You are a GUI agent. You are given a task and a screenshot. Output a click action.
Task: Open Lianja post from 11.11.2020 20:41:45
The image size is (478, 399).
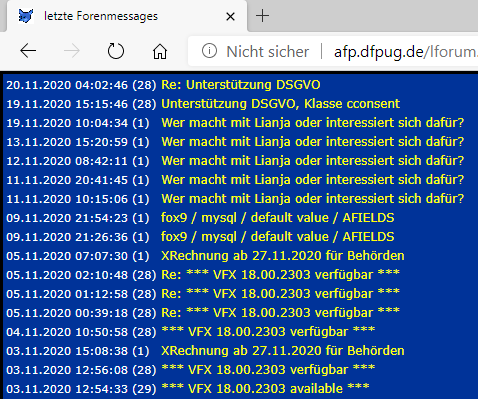[x=313, y=180]
